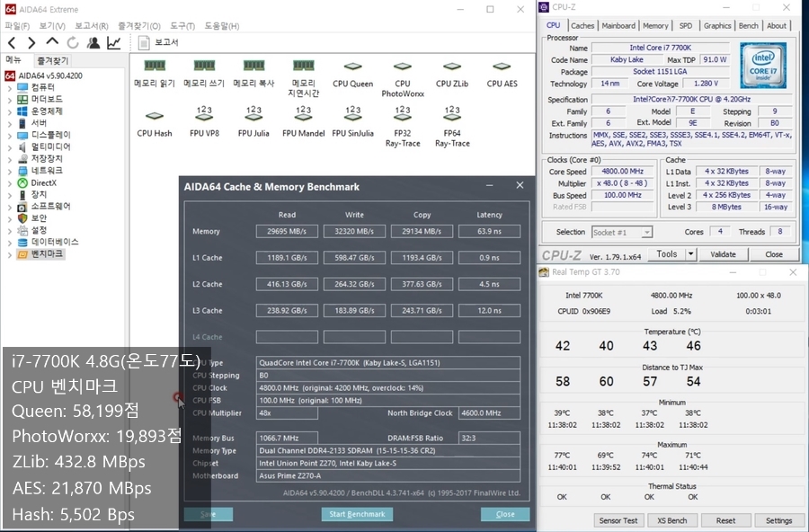This screenshot has width=809, height=532.
Task: Click the Memory Read value 29695 MB/s
Action: click(x=287, y=231)
